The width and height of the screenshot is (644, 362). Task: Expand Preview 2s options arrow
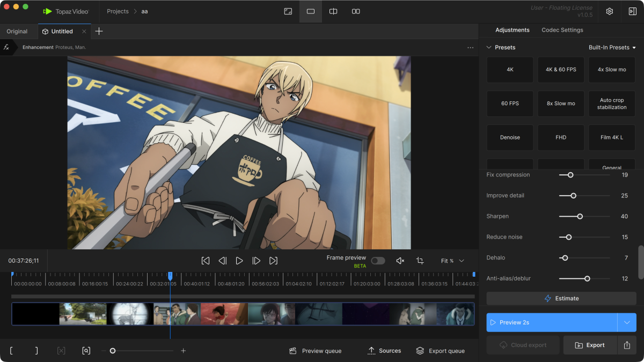click(627, 322)
